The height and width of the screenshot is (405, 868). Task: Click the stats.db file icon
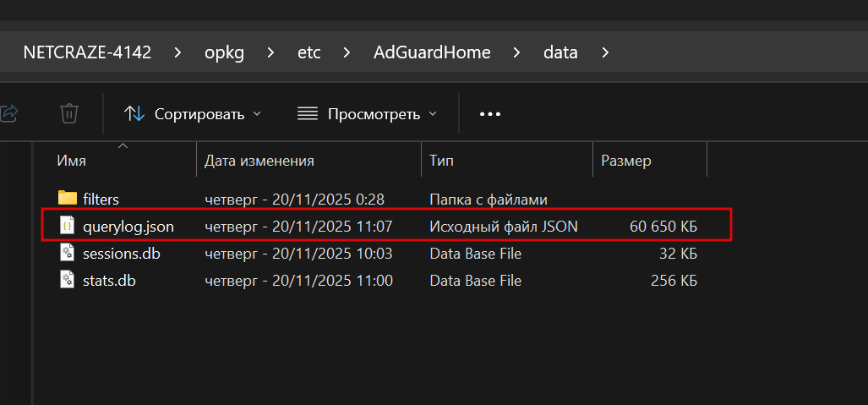[x=68, y=281]
